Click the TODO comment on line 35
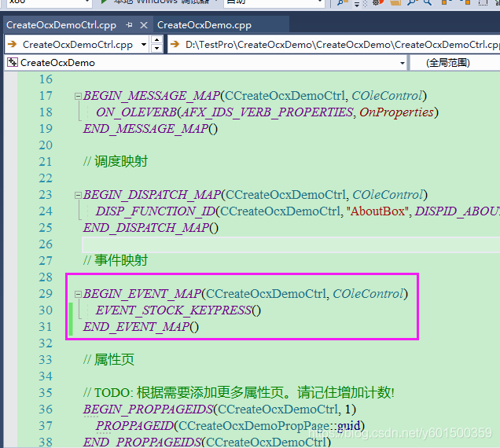The image size is (500, 448). 239,392
